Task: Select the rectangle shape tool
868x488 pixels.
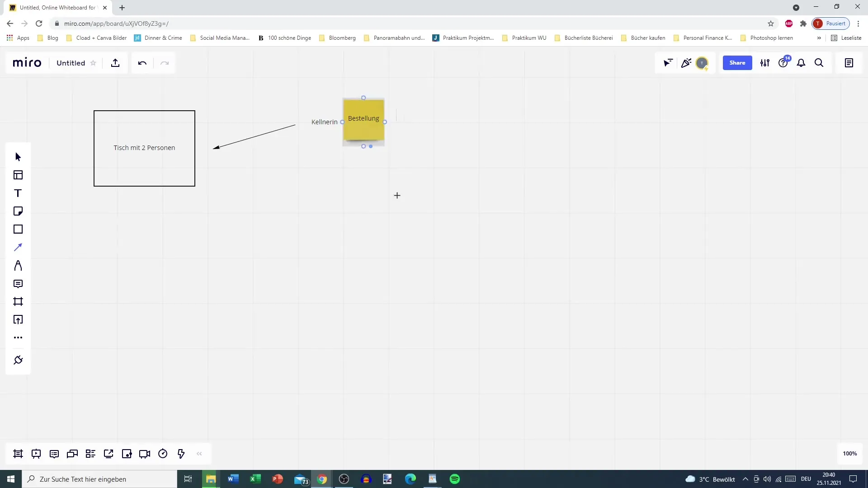Action: (18, 229)
